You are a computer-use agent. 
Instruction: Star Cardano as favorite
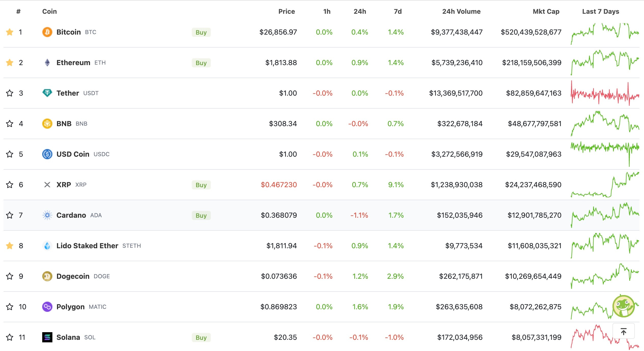(x=10, y=215)
